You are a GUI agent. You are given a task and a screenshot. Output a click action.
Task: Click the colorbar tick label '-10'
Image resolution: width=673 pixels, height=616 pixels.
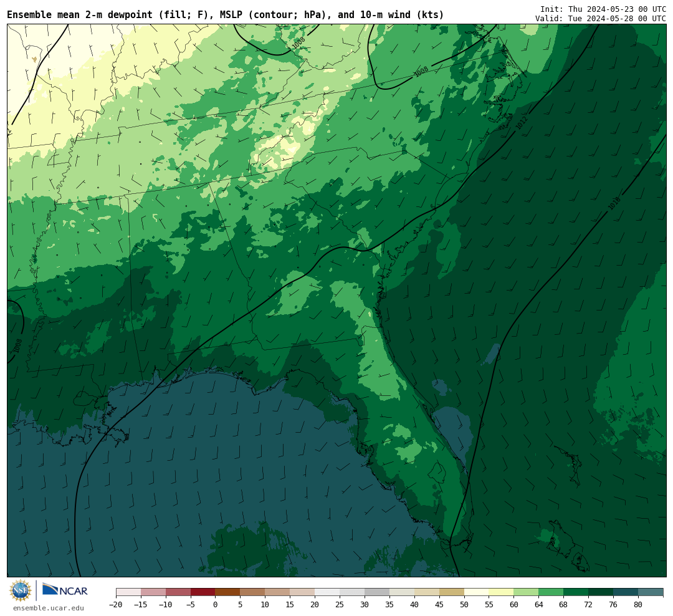[166, 605]
